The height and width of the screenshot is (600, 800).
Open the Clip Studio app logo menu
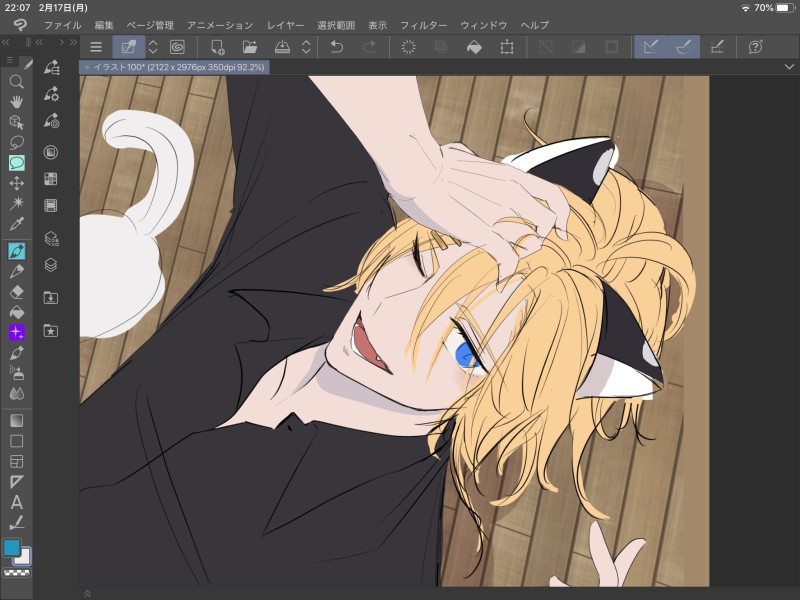(x=20, y=25)
